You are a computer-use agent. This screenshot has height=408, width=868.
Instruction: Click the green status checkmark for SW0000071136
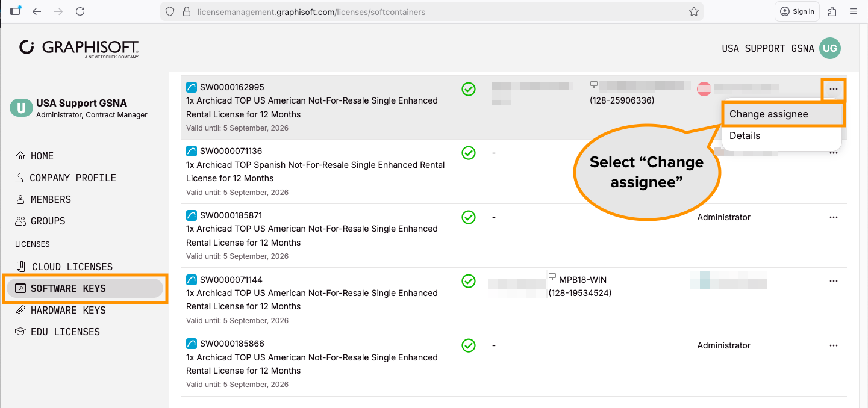point(469,153)
